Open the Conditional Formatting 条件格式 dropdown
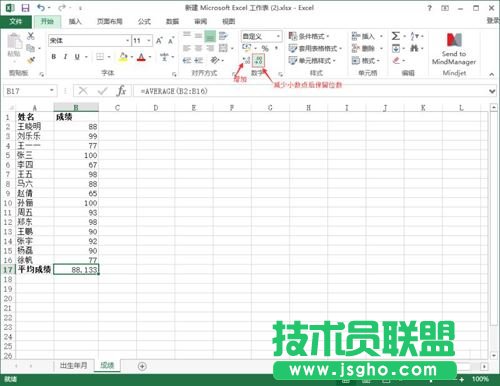Image resolution: width=500 pixels, height=386 pixels. (309, 36)
